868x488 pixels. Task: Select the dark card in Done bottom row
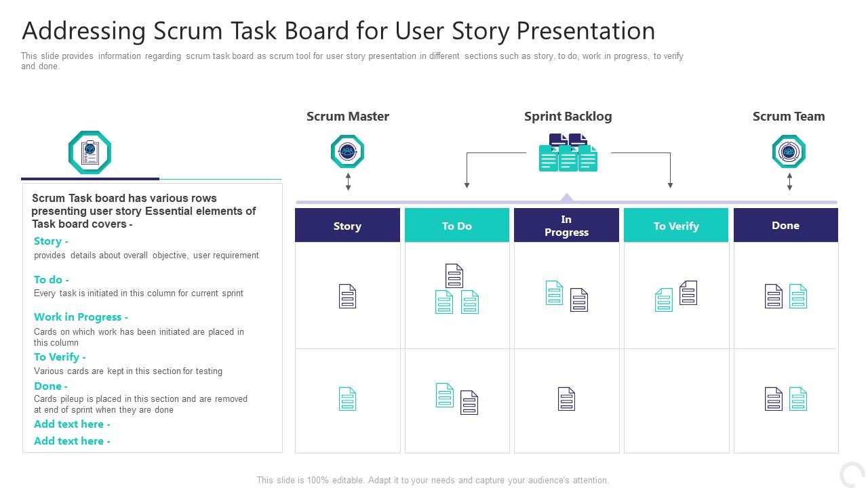coord(774,399)
